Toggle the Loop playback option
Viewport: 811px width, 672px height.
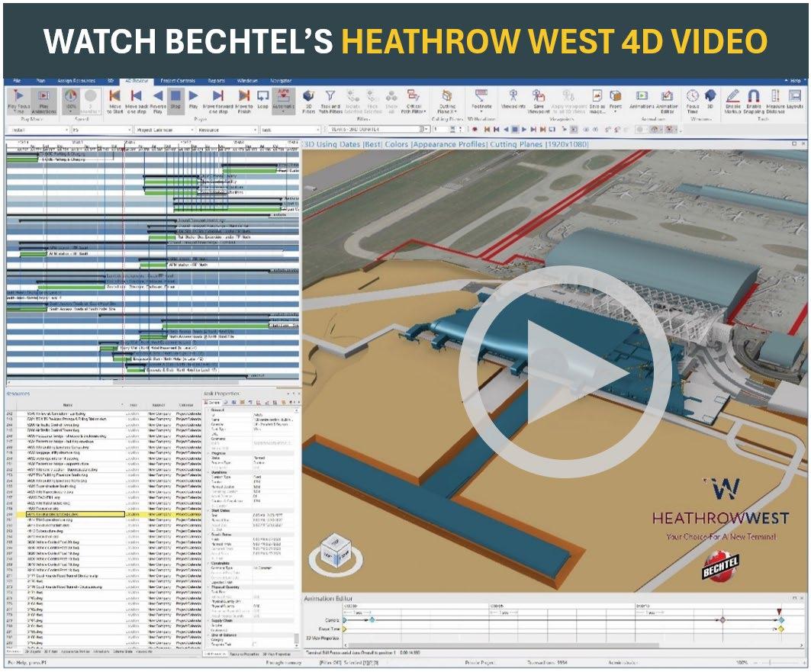click(262, 99)
